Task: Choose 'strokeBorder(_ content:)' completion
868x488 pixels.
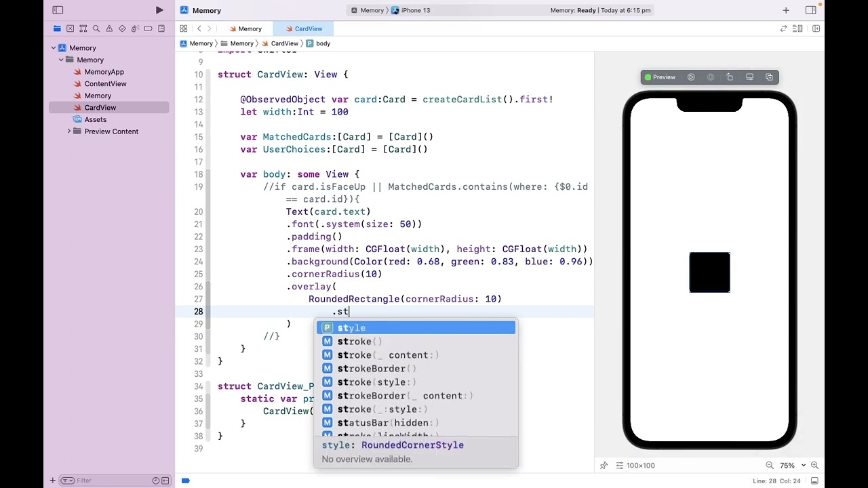Action: 416,396
